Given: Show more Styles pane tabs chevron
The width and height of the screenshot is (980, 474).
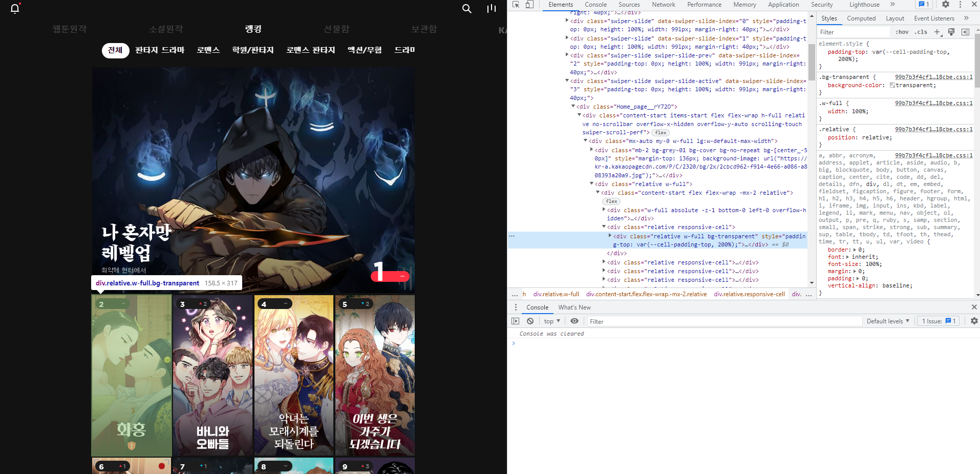Looking at the screenshot, I should 966,18.
